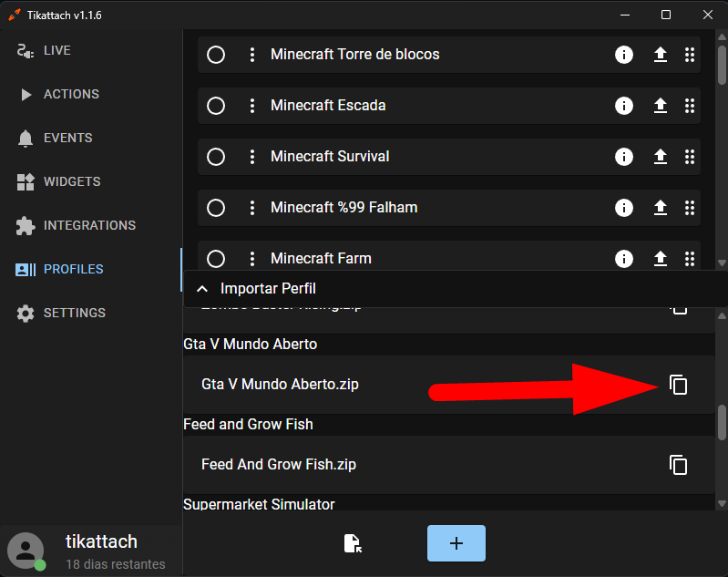
Task: Click drag handle of Minecraft Torre de blocos
Action: click(690, 55)
